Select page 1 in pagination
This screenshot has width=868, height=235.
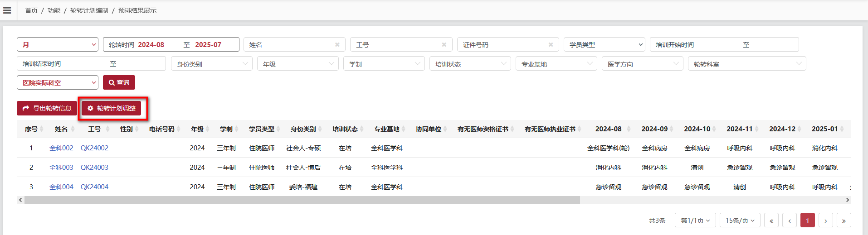pyautogui.click(x=808, y=220)
